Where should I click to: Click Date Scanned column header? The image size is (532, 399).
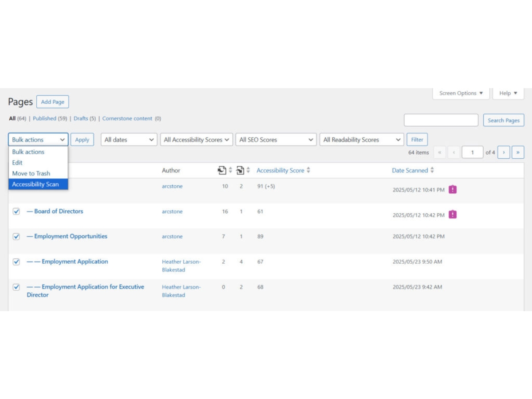click(x=410, y=170)
